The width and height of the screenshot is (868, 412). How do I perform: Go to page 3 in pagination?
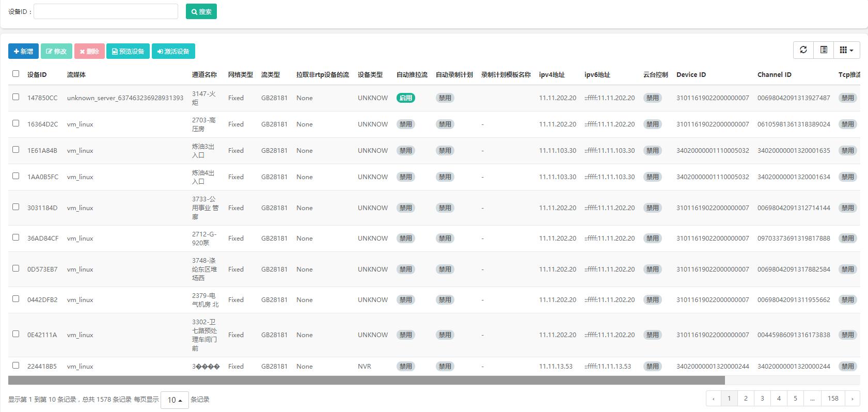762,398
